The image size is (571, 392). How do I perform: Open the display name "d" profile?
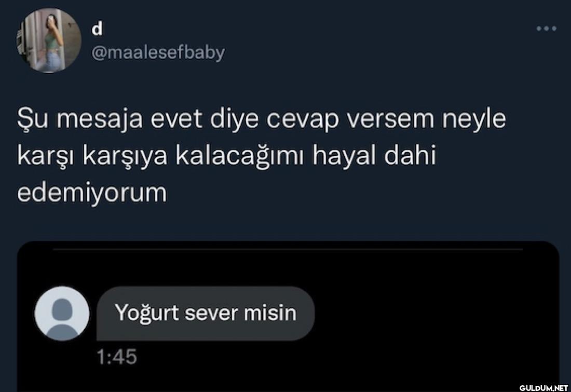point(97,29)
